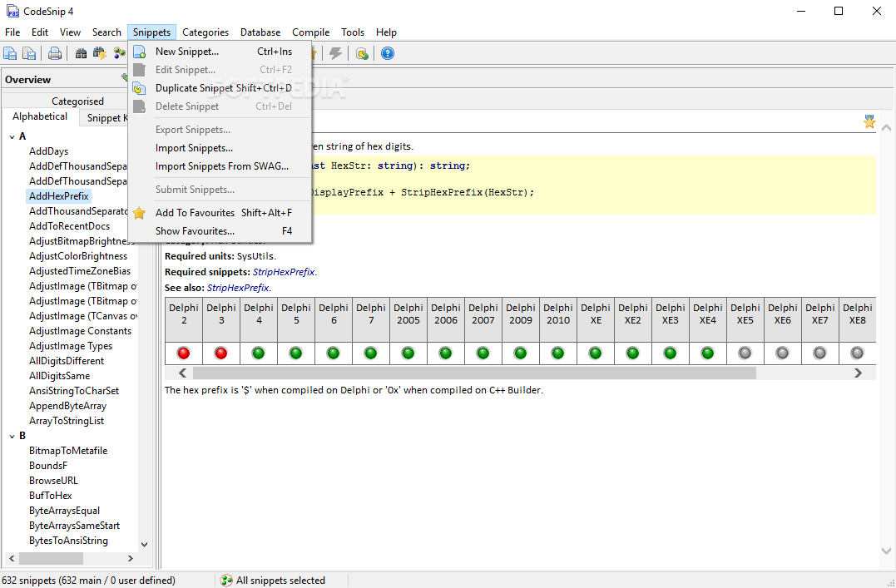Select AdjustedTimeZoneBias snippet
The height and width of the screenshot is (588, 896).
[x=80, y=271]
